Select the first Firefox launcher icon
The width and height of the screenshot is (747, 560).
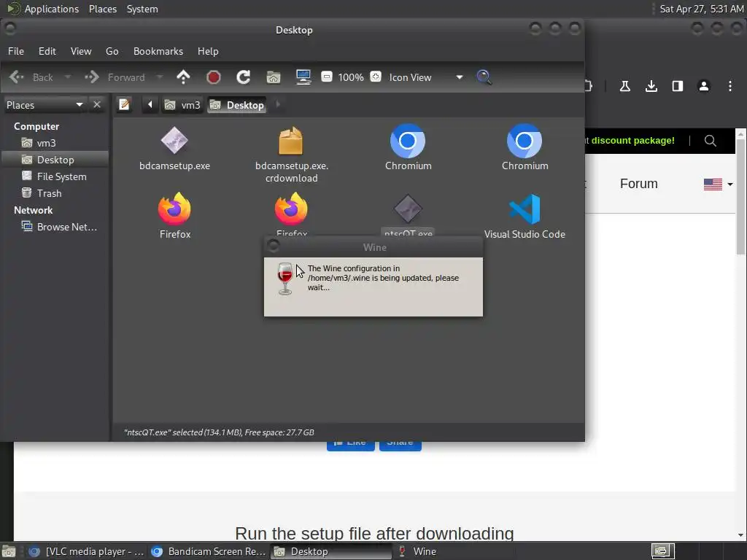point(174,209)
